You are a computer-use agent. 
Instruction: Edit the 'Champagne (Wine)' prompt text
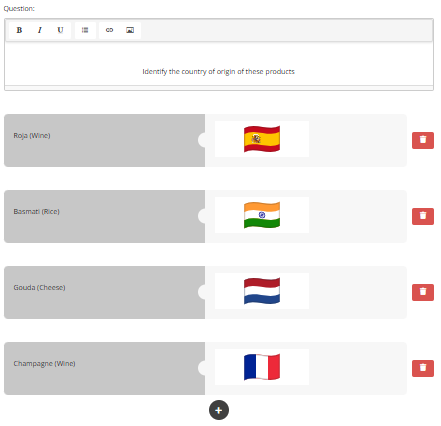tap(44, 364)
